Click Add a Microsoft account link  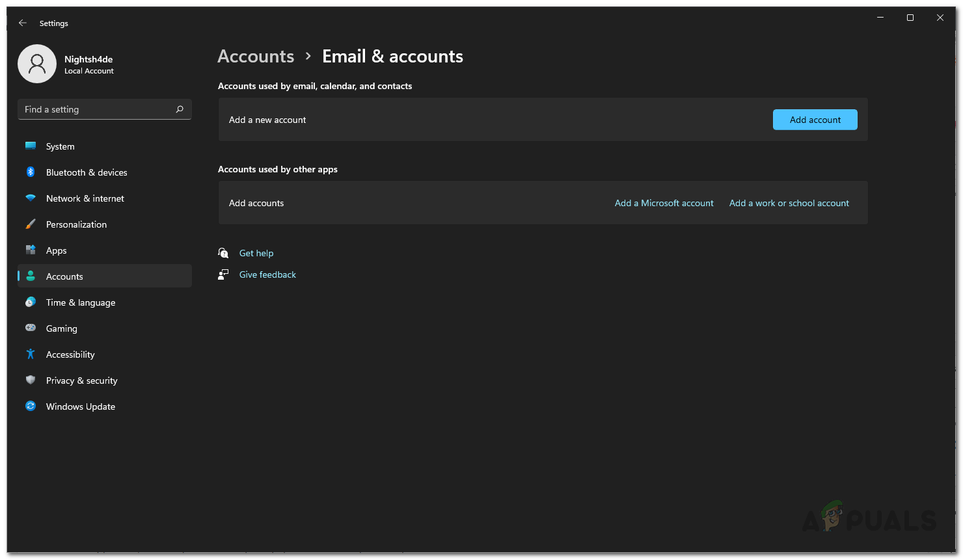[x=664, y=203]
